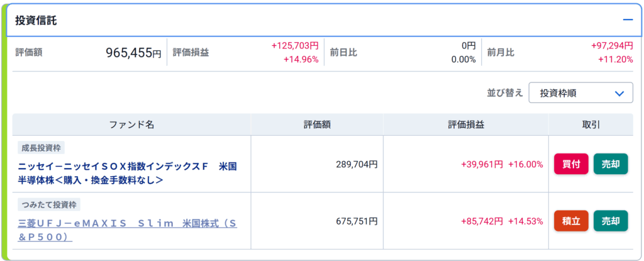Click 買付 button for Nissay SOX fund
The height and width of the screenshot is (261, 644).
pos(571,164)
